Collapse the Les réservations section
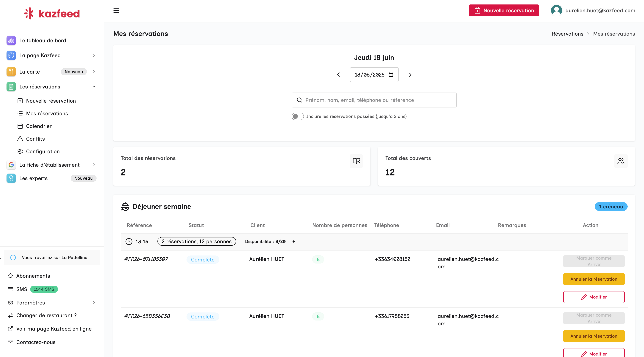 pyautogui.click(x=94, y=87)
